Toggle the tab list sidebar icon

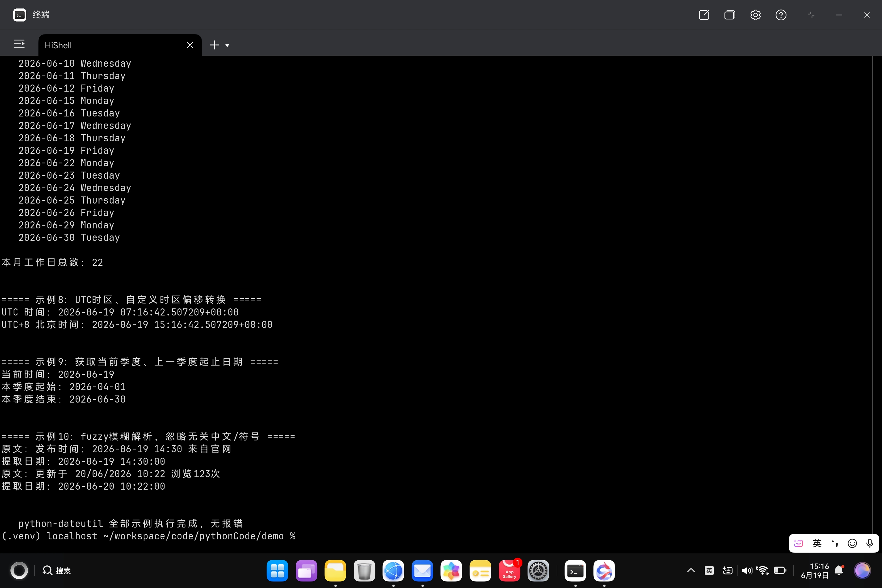[19, 44]
